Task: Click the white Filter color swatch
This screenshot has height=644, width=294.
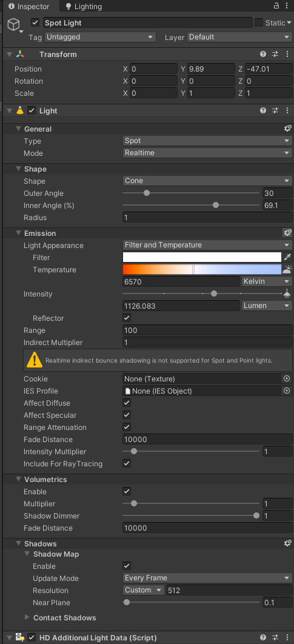Action: point(202,257)
